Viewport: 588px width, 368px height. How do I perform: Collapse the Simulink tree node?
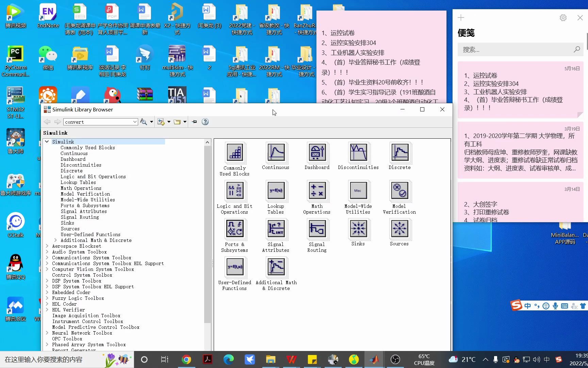pyautogui.click(x=47, y=141)
